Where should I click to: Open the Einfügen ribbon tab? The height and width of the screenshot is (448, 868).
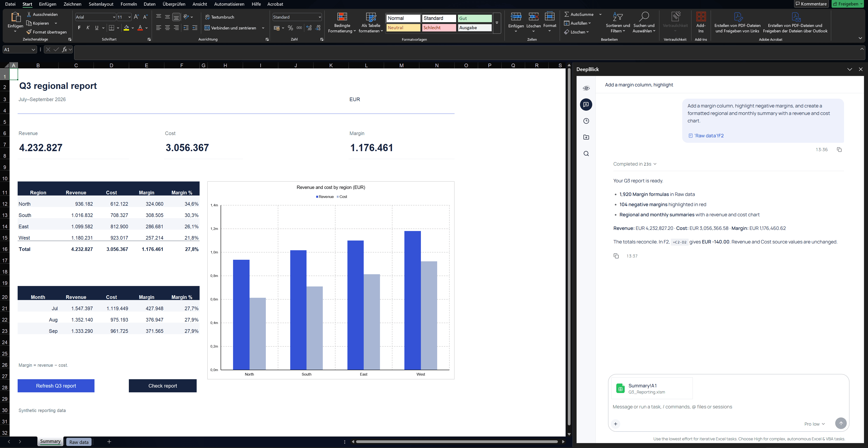pyautogui.click(x=47, y=4)
